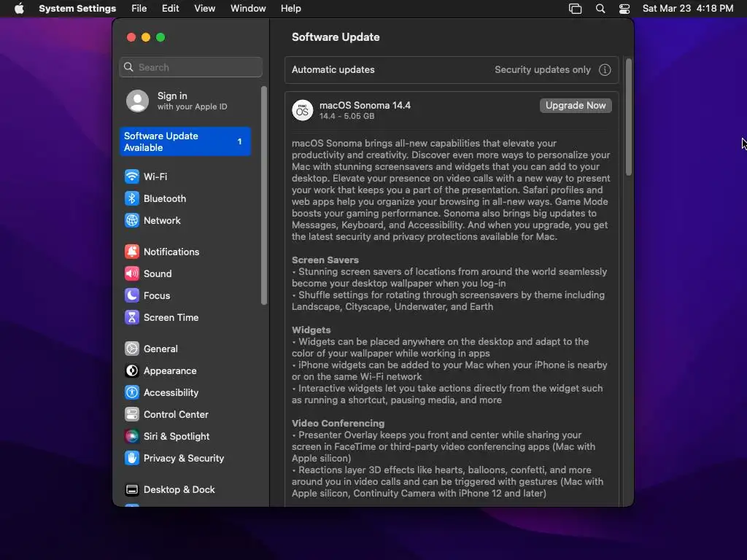Select the Control Center label in sidebar
Screen dimensions: 747x560
(x=176, y=415)
